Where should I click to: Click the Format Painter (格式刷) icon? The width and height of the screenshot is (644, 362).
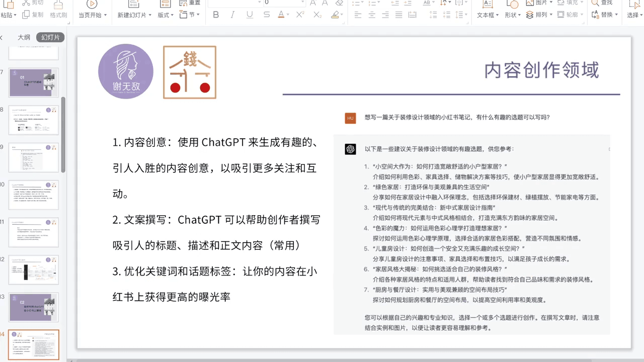(58, 5)
